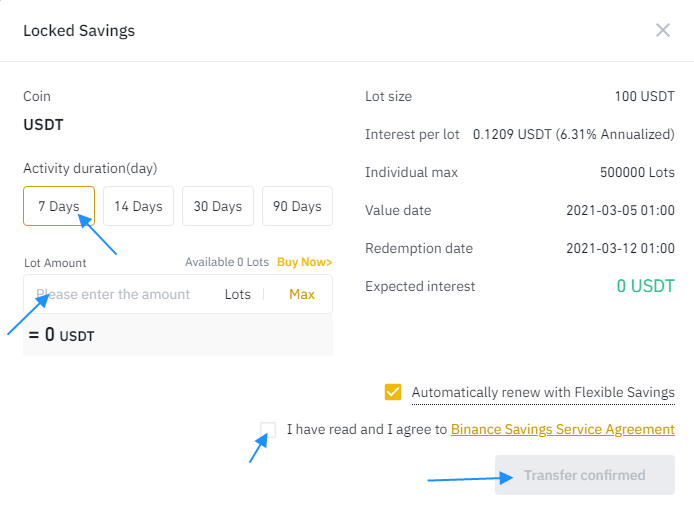Click the Redemption date value
Image resolution: width=694 pixels, height=516 pixels.
[620, 249]
